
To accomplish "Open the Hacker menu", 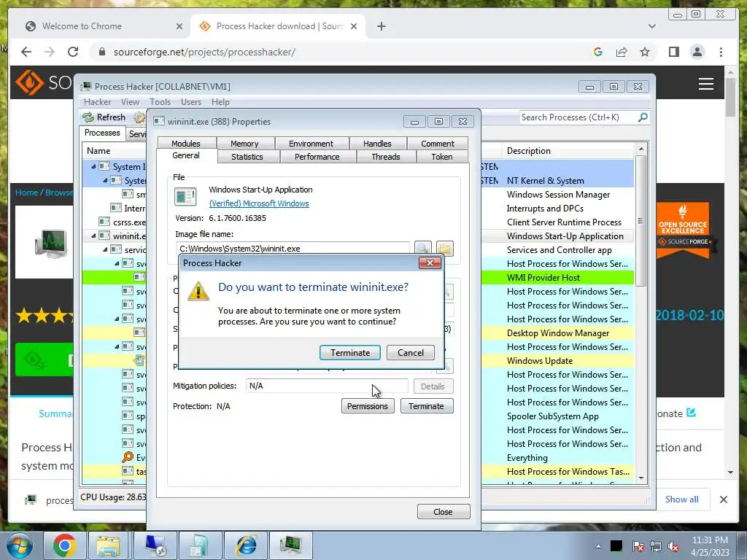I will [97, 102].
